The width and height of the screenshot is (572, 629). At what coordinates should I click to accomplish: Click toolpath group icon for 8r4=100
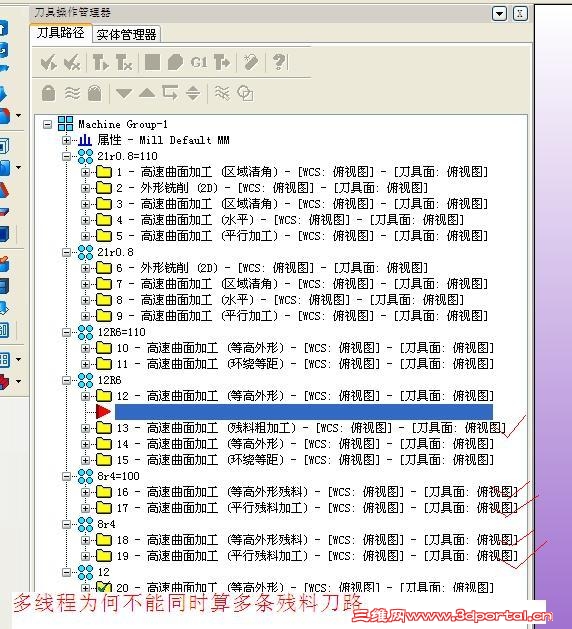[85, 476]
